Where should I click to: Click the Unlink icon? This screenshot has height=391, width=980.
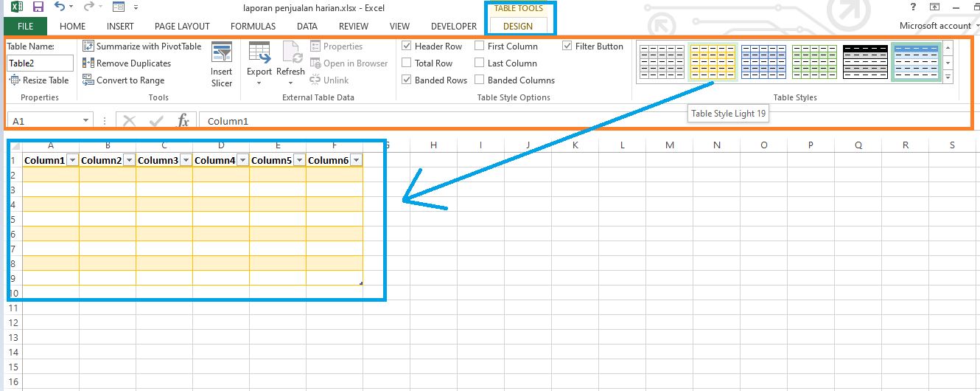coord(315,80)
